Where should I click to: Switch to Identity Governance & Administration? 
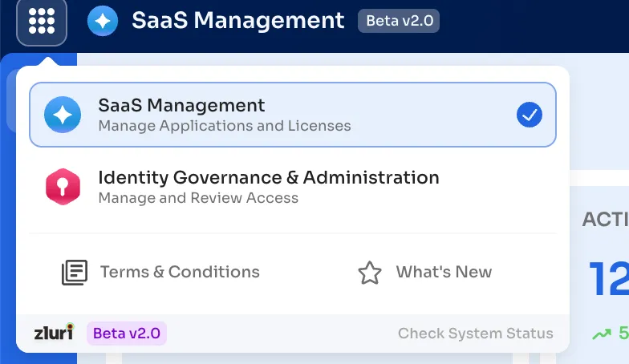293,187
